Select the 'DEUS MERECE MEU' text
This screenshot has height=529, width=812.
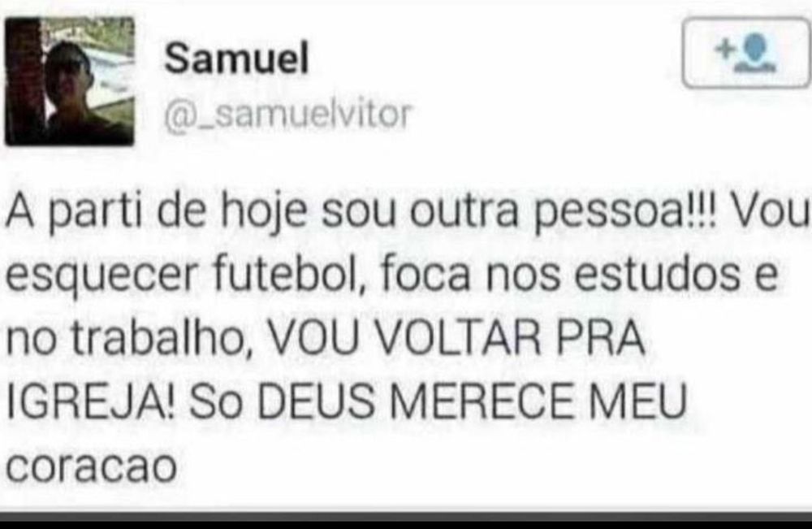[x=473, y=401]
